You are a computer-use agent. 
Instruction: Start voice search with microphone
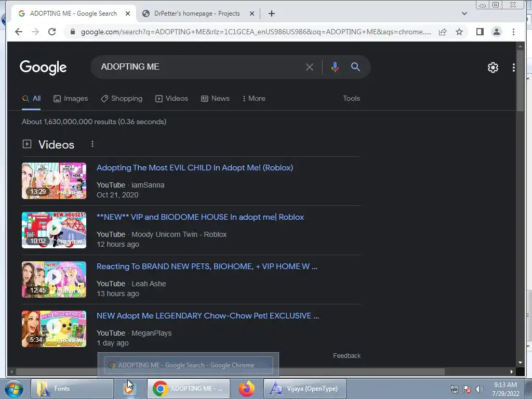tap(335, 67)
